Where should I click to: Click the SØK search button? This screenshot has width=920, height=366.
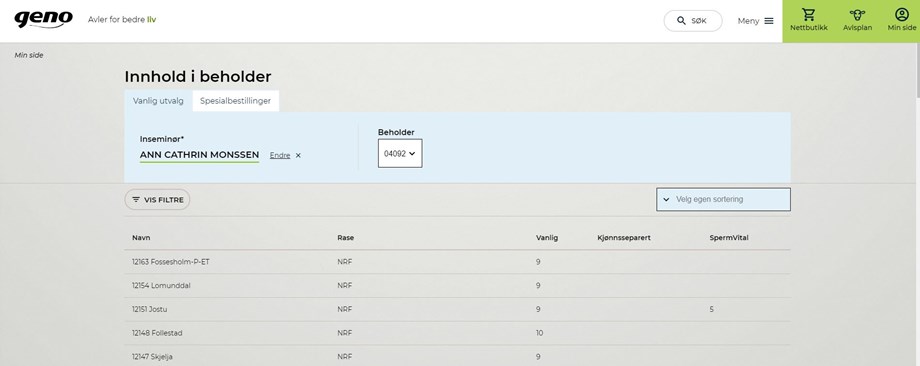pyautogui.click(x=692, y=21)
